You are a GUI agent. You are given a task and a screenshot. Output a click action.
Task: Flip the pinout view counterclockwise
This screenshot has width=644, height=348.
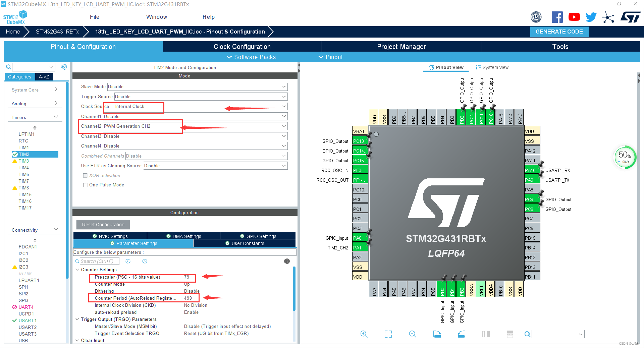coord(461,334)
